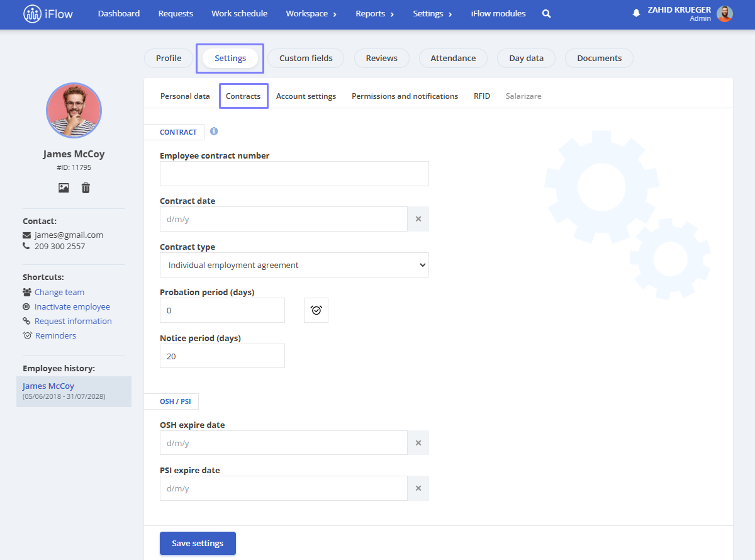Screen dimensions: 755x560
Task: Click the Inactivate employee icon
Action: (x=26, y=307)
